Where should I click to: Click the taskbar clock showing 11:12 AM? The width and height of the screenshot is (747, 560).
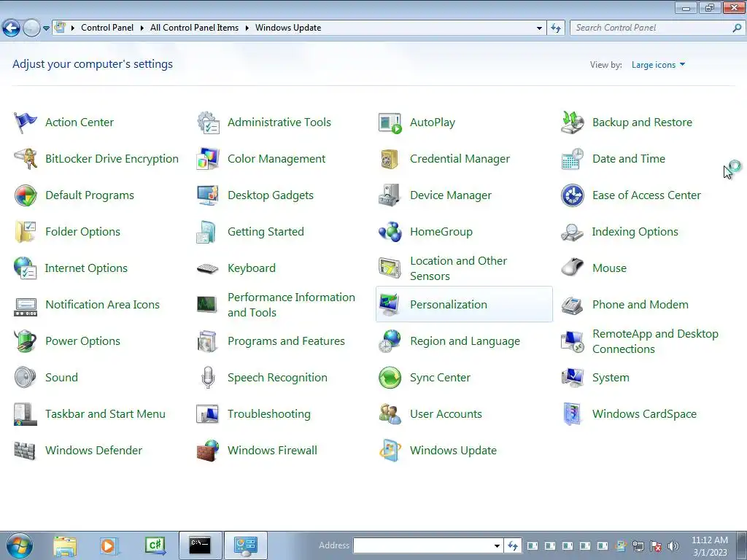tap(710, 546)
